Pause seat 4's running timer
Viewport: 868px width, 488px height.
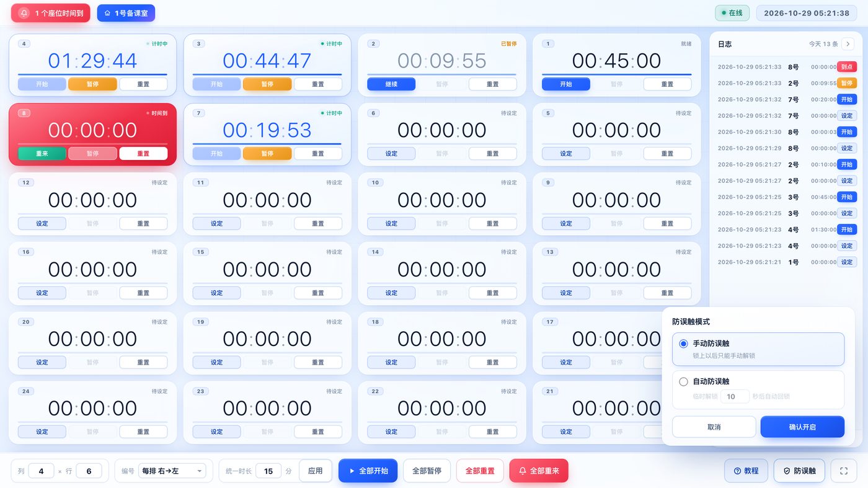(x=92, y=84)
